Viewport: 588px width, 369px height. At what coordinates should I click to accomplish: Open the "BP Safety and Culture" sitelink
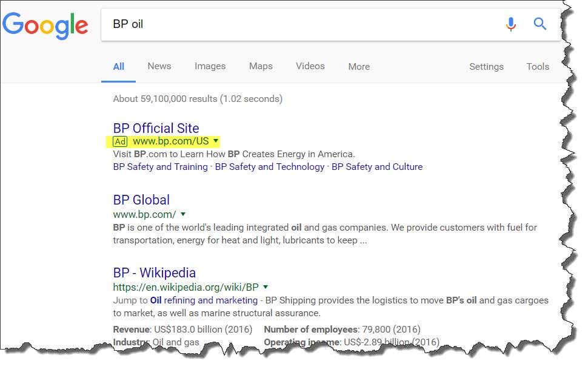377,167
